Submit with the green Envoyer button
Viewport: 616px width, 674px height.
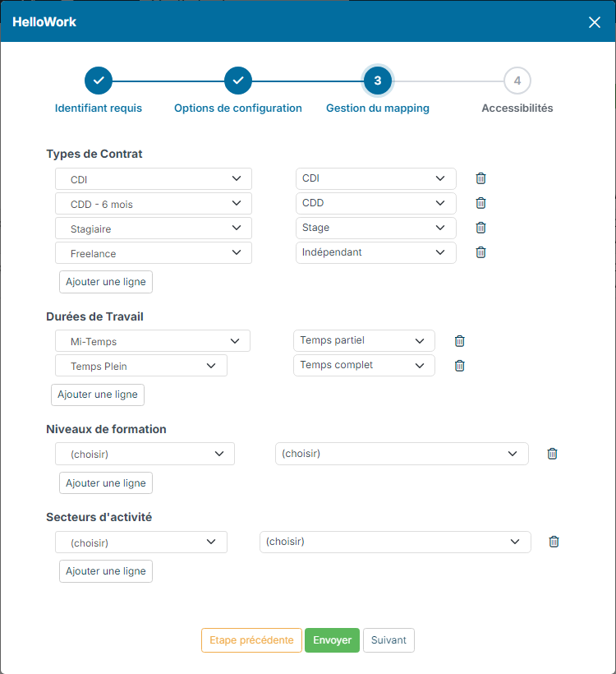coord(332,640)
